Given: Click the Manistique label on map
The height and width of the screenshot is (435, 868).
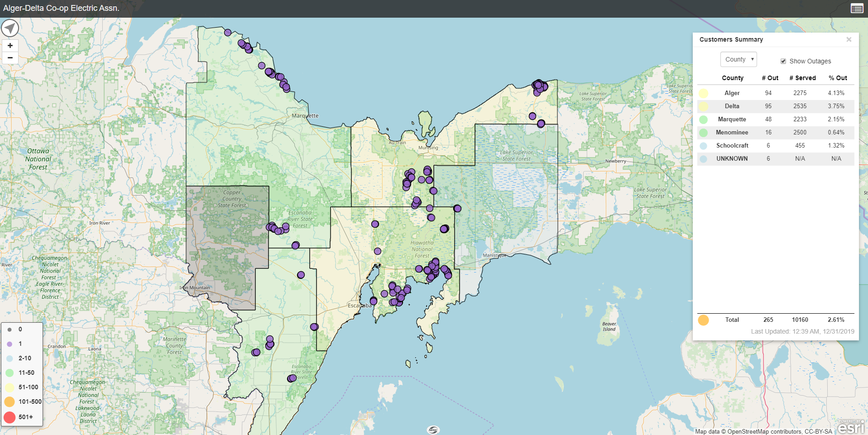Looking at the screenshot, I should click(x=494, y=255).
